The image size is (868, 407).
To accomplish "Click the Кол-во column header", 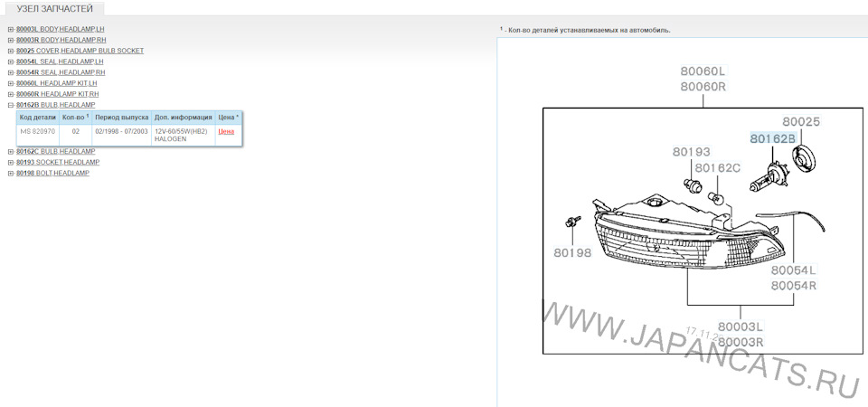I will point(75,118).
